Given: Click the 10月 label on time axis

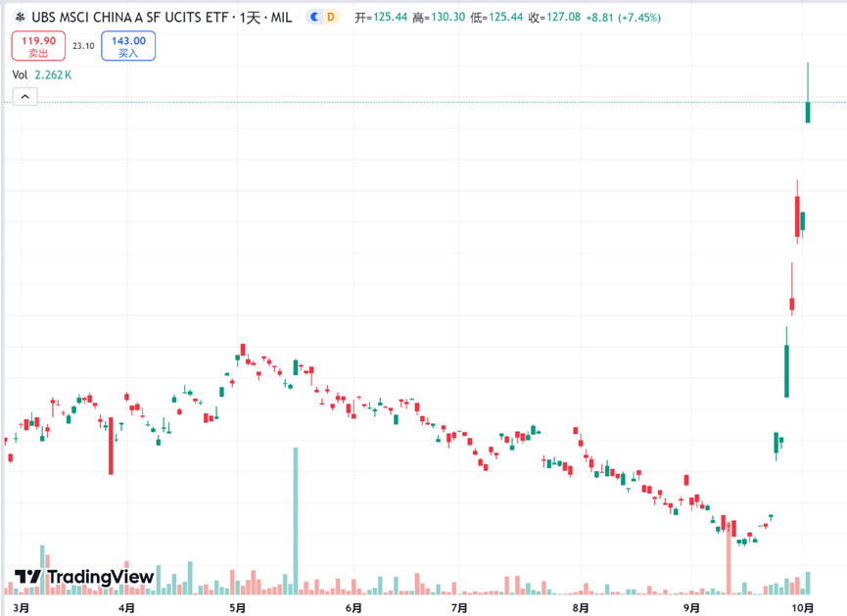Looking at the screenshot, I should click(x=802, y=608).
